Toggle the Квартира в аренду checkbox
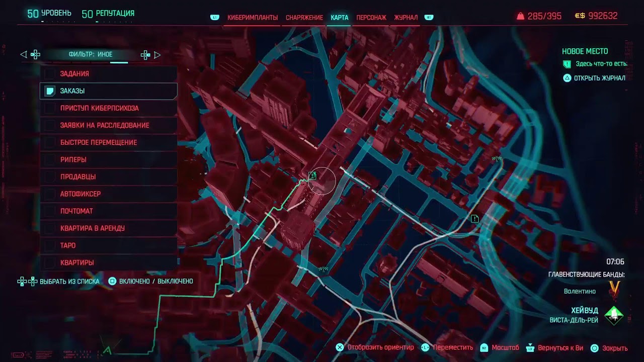This screenshot has width=644, height=362. tap(50, 228)
